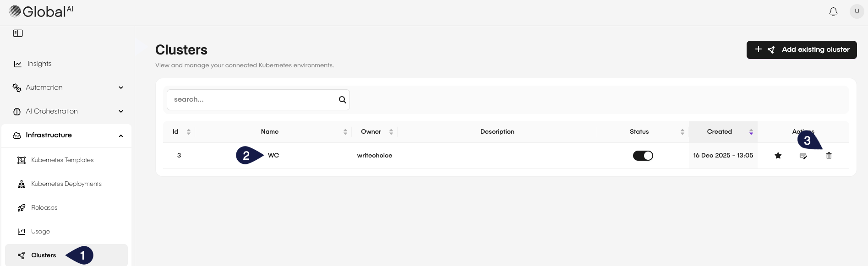Click the search magnifier icon
Viewport: 868px width, 266px height.
point(342,100)
